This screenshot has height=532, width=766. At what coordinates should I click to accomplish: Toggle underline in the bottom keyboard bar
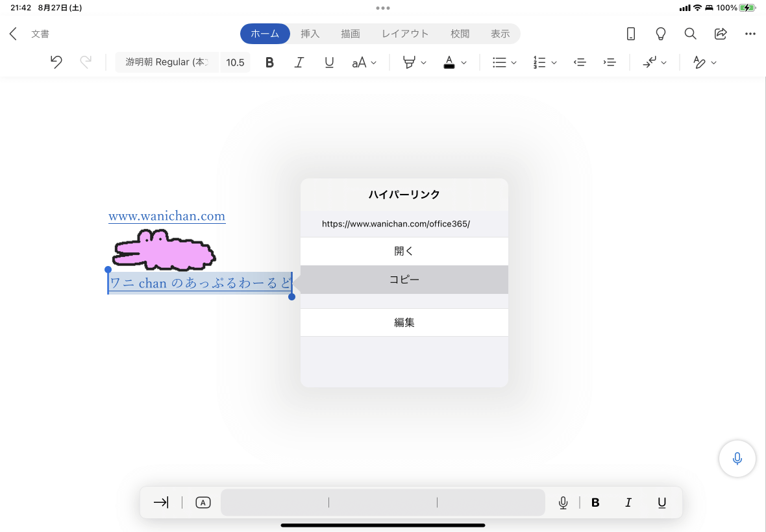click(x=661, y=502)
